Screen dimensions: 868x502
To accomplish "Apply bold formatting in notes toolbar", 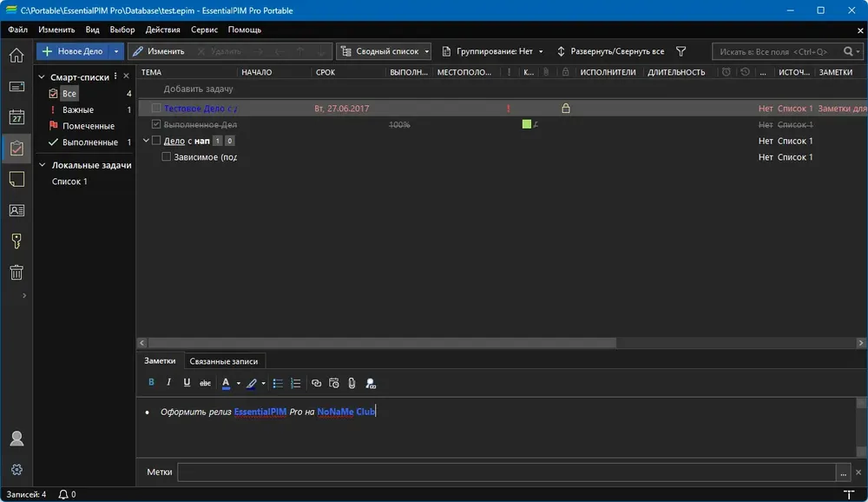I will 151,383.
